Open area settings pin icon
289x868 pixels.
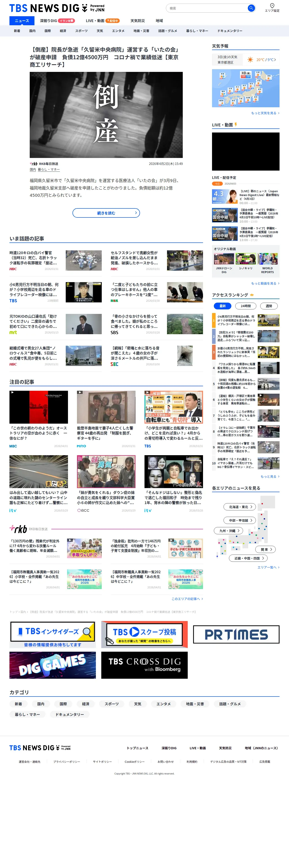coord(272,6)
